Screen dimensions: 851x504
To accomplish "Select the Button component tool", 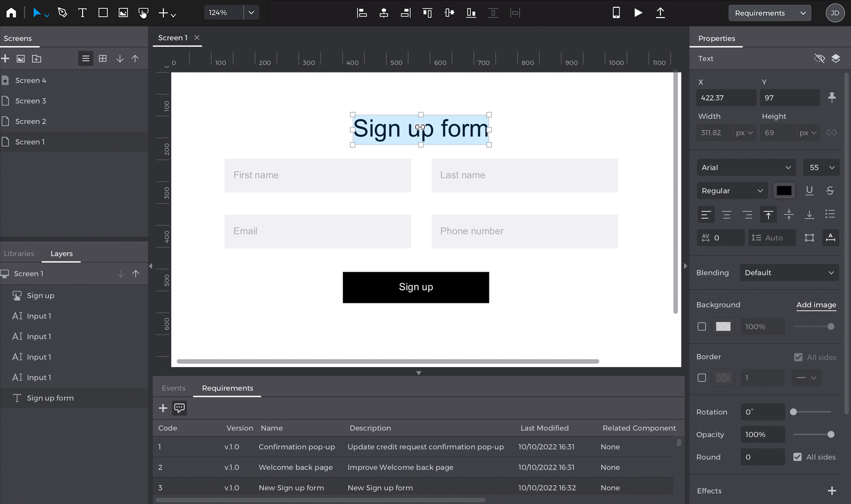I will click(143, 12).
